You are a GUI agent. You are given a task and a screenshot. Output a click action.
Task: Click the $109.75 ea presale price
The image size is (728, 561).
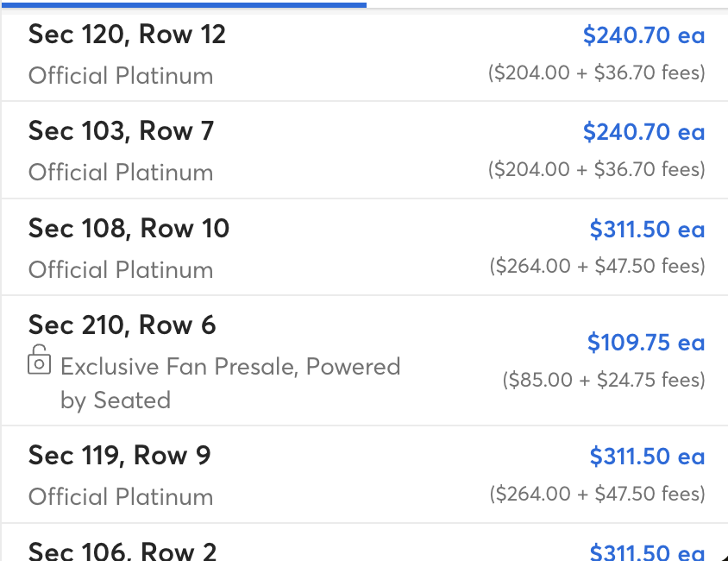(x=646, y=343)
